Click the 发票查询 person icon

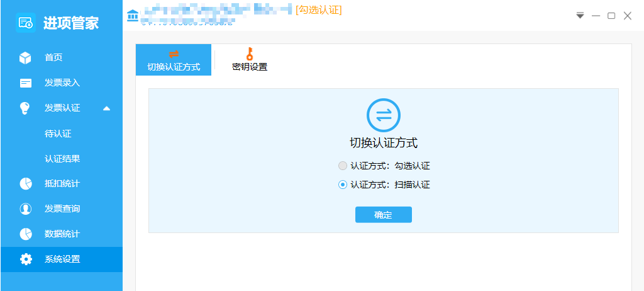(25, 208)
